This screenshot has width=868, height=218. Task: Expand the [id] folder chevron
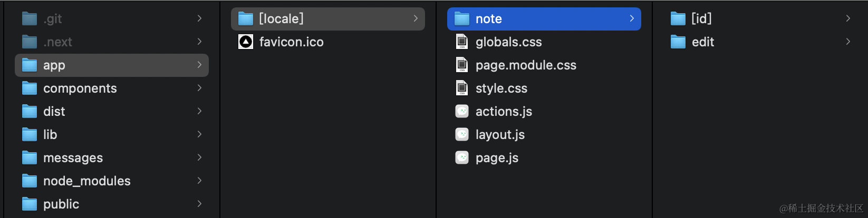pyautogui.click(x=848, y=18)
